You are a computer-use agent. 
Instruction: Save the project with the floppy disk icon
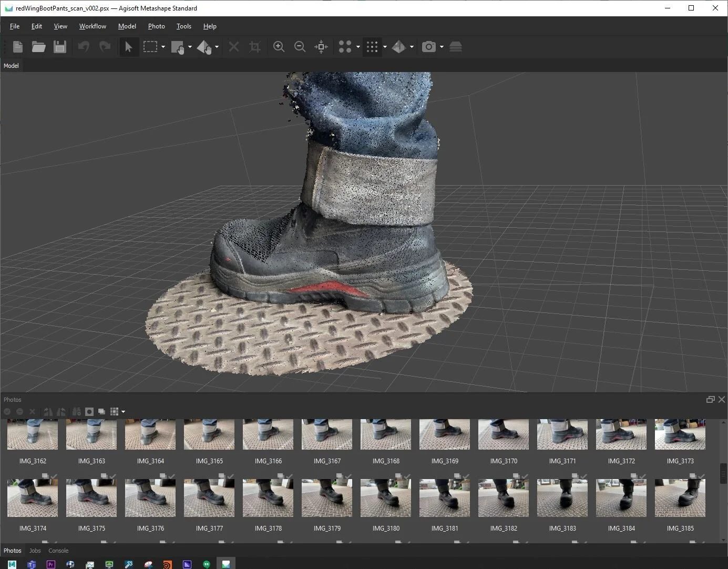[60, 47]
